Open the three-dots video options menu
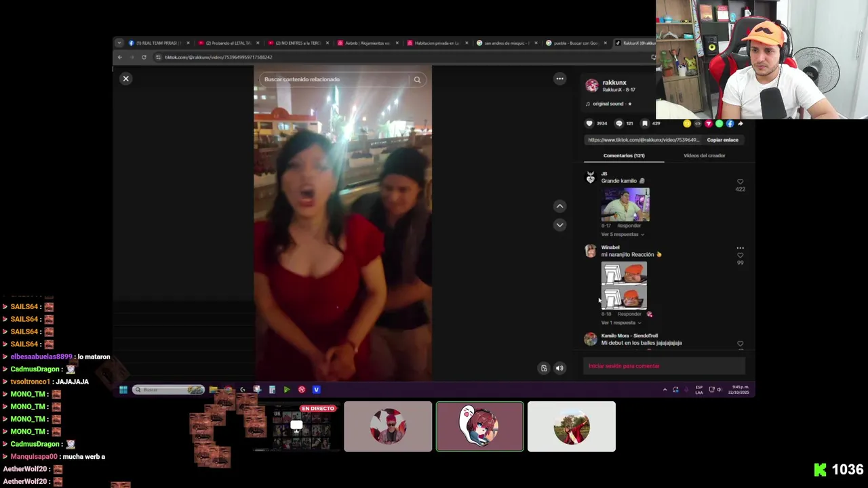868x488 pixels. (x=559, y=79)
